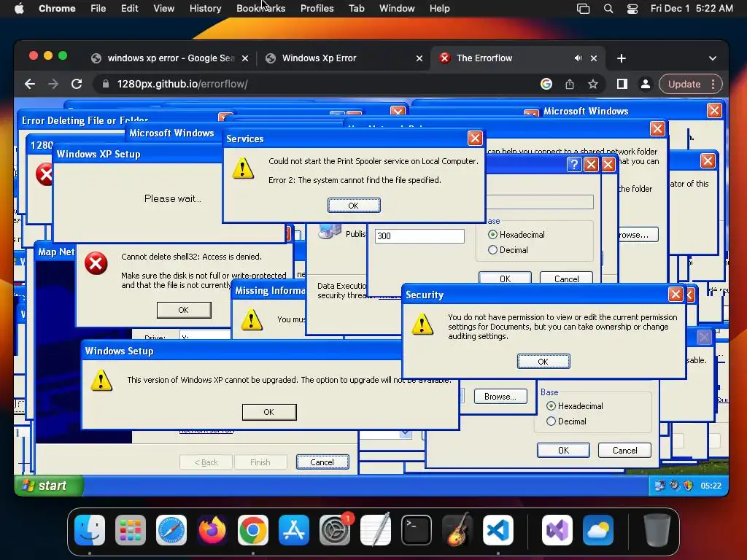Click OK below the 300 value field
747x560 pixels.
[x=505, y=279]
